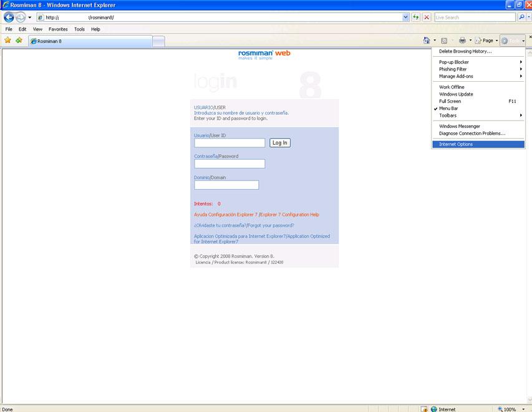Click the Dominio/Domain input field
Viewport: 532px width, 412px height.
[226, 185]
